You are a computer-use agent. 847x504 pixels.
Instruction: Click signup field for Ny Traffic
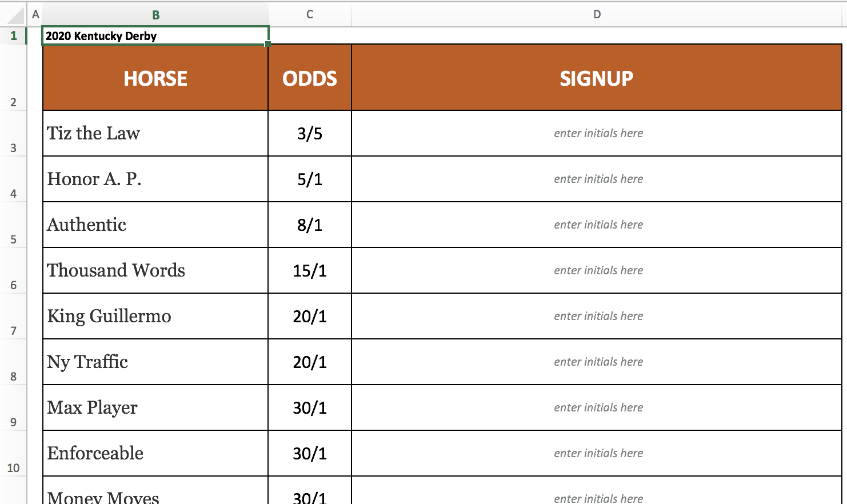click(598, 362)
